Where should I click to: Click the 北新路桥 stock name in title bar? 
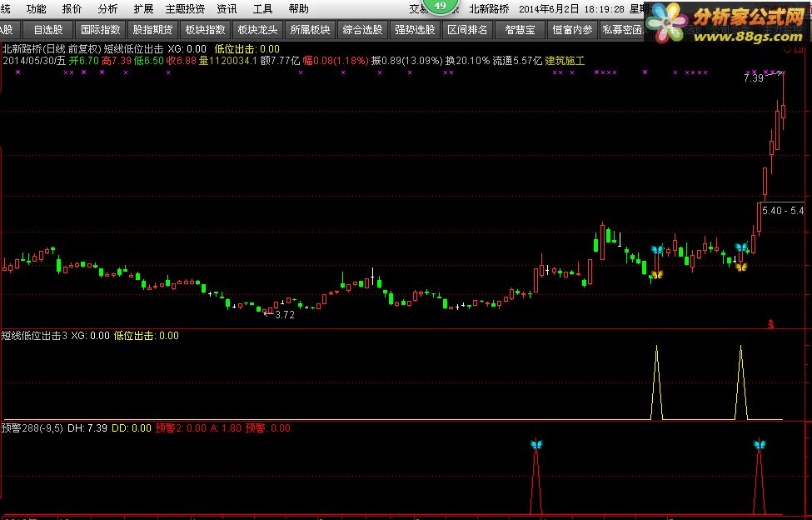pos(489,9)
